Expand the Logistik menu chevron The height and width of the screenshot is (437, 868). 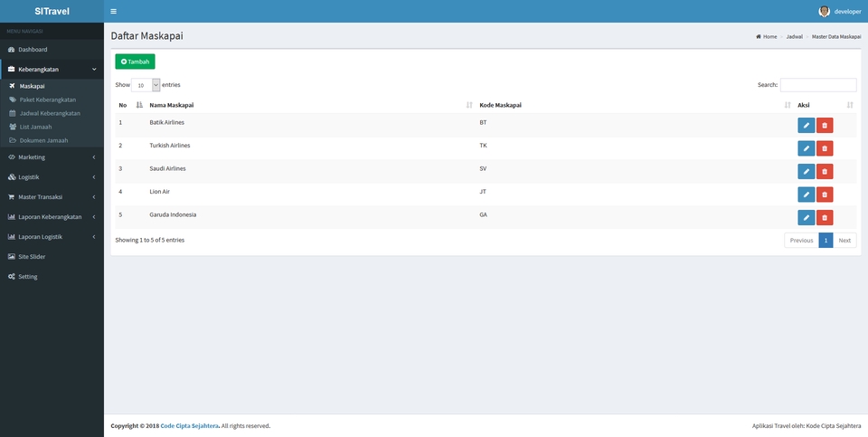click(x=94, y=177)
